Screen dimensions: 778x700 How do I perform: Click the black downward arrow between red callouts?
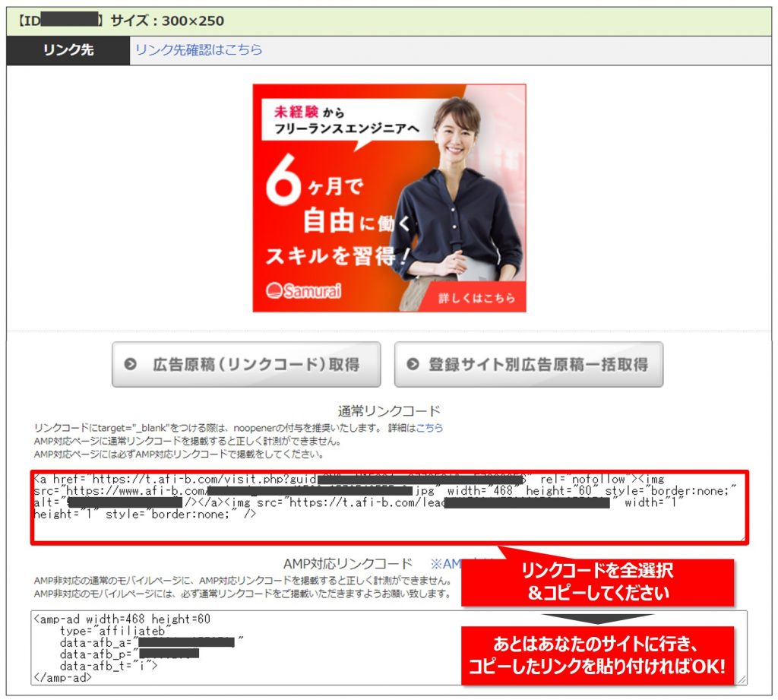[x=597, y=619]
